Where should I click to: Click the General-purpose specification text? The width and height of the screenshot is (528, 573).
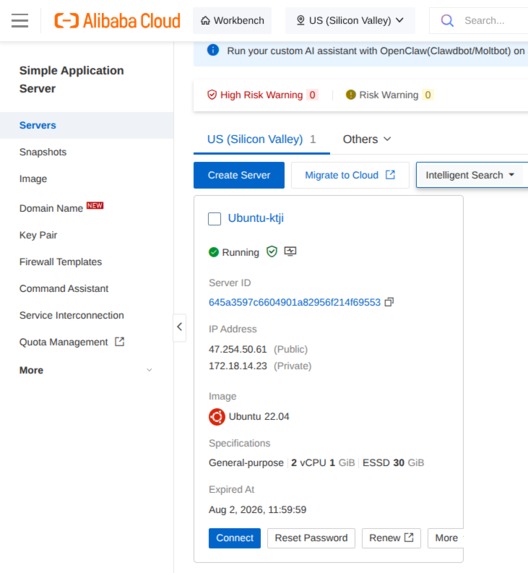[x=246, y=463]
